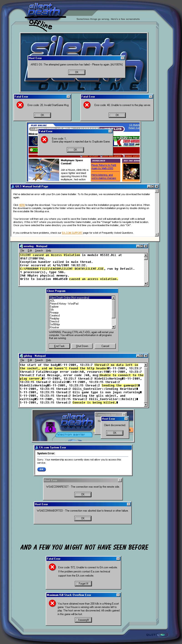Image resolution: width=182 pixels, height=644 pixels.
Task: Click the blue OK in EA.com System Error
Action: click(41, 469)
